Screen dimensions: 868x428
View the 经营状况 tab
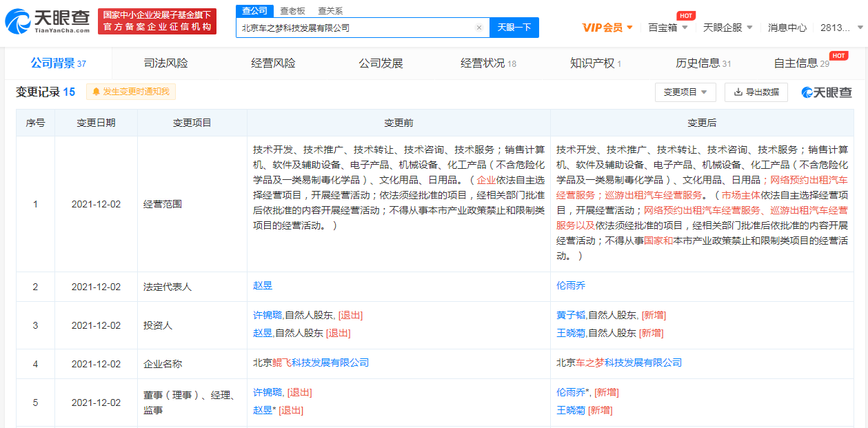[x=488, y=63]
